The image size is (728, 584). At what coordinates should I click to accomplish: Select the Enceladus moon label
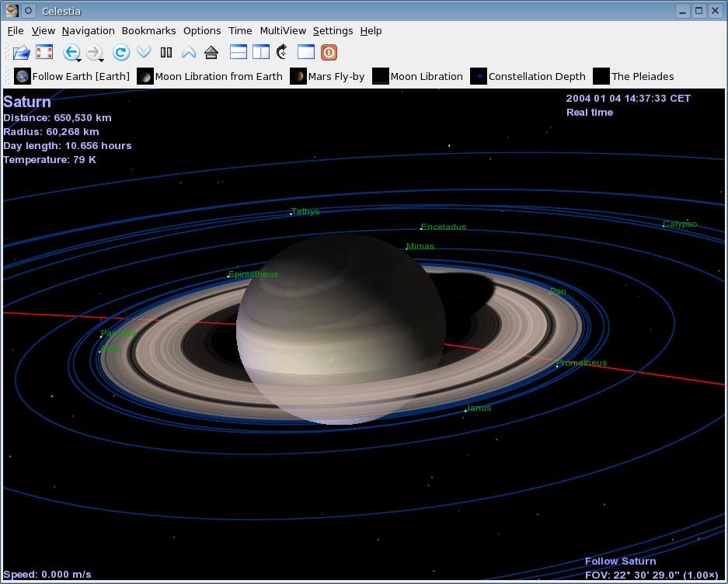click(x=443, y=227)
